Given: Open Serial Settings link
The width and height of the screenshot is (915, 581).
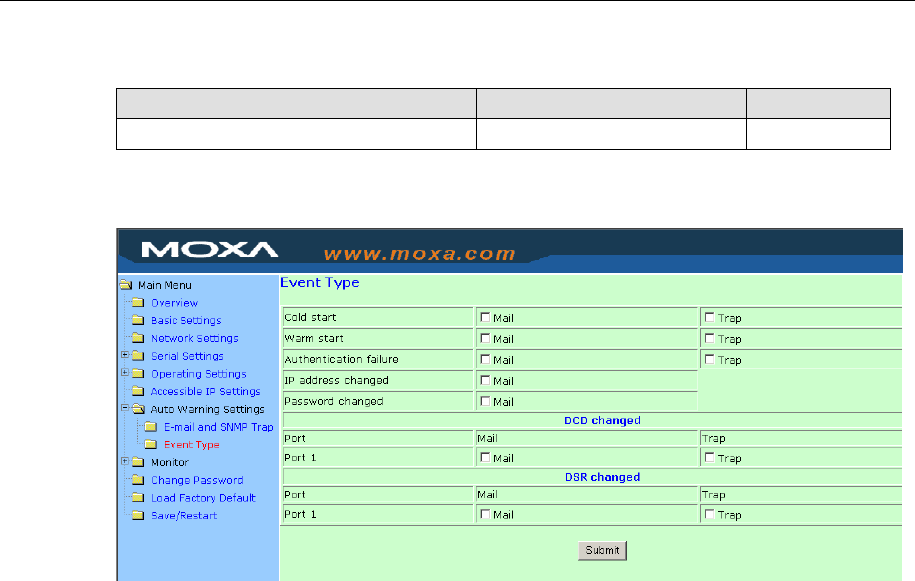Looking at the screenshot, I should pos(187,356).
